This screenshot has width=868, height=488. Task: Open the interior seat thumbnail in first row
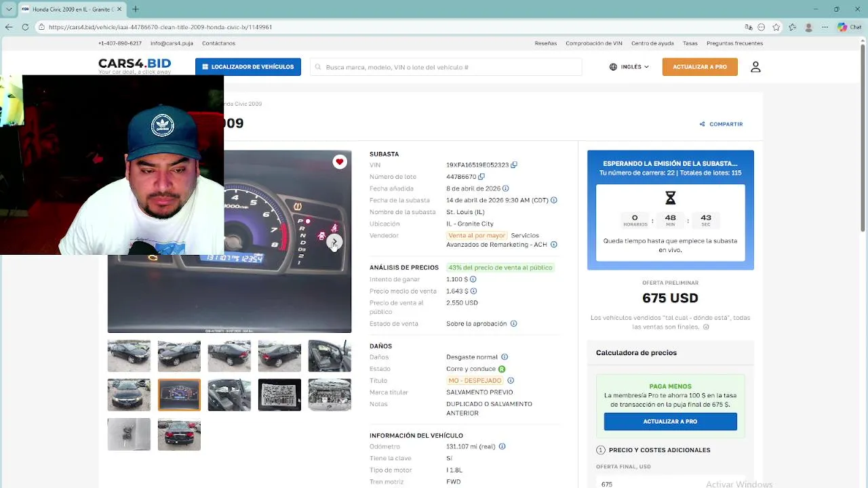[330, 356]
